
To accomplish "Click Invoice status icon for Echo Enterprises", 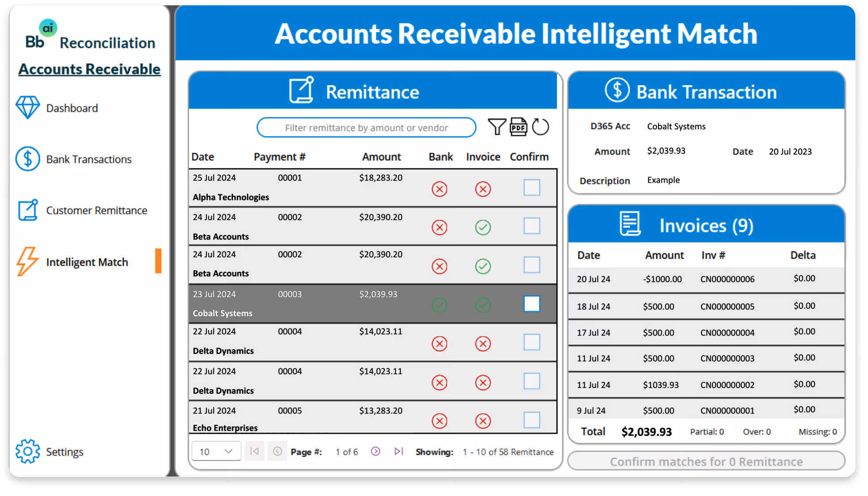I will click(483, 421).
